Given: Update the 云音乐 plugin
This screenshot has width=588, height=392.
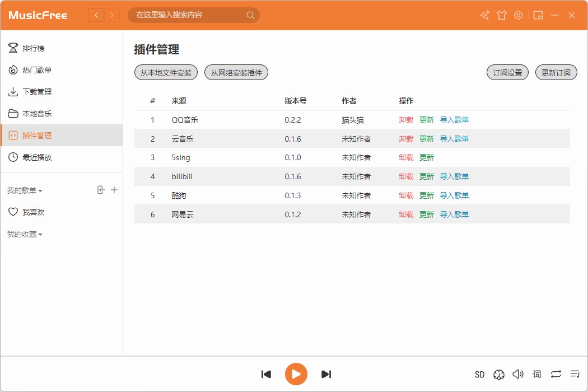Looking at the screenshot, I should pos(427,139).
